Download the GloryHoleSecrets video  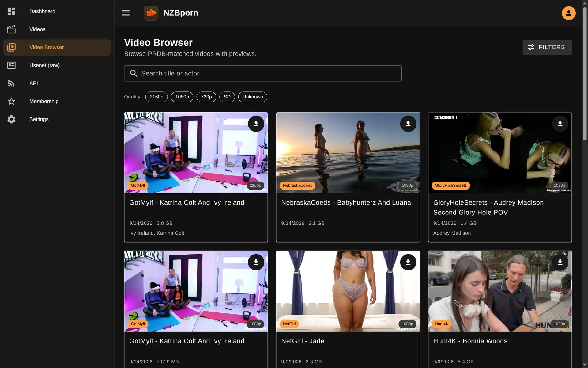pyautogui.click(x=560, y=124)
